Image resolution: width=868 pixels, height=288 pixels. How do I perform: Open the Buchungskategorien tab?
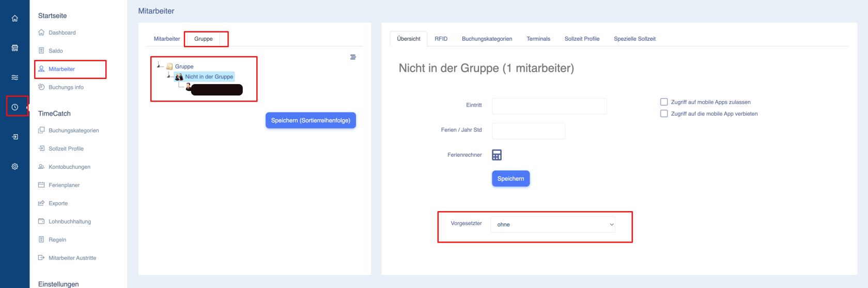coord(487,39)
